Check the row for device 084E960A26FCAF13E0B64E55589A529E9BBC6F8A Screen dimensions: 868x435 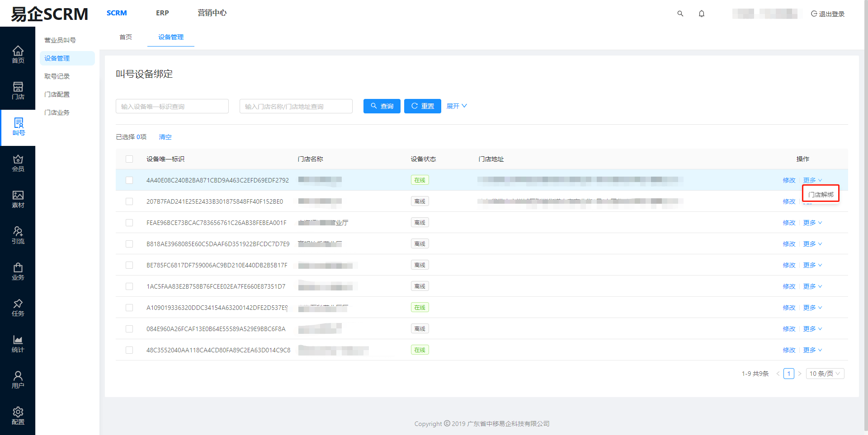point(129,329)
